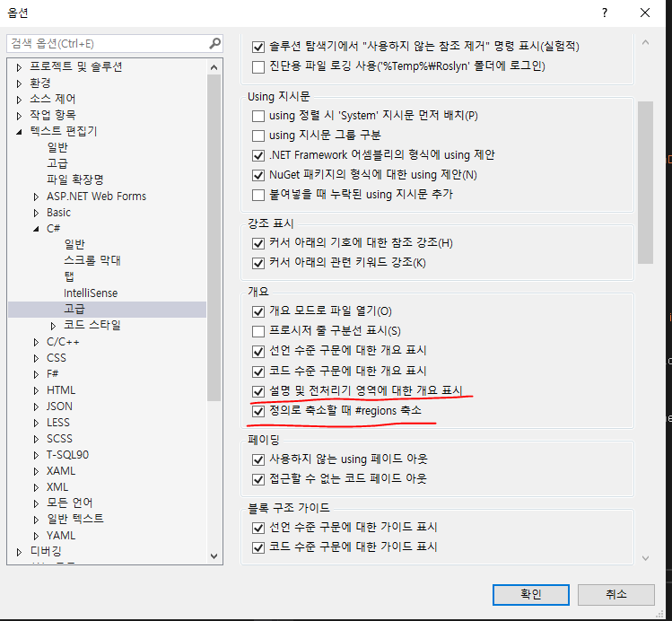The image size is (672, 621).
Task: Expand the 디버깅 node
Action: (19, 552)
